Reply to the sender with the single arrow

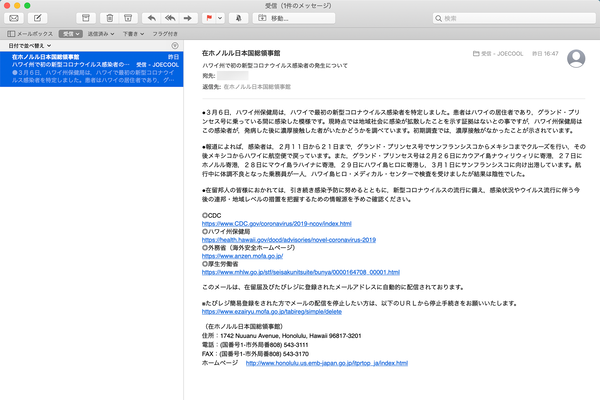[152, 18]
